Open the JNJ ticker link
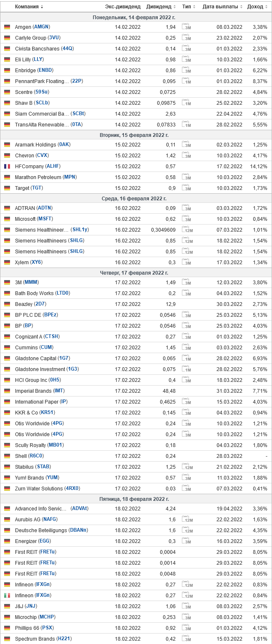 (31, 606)
